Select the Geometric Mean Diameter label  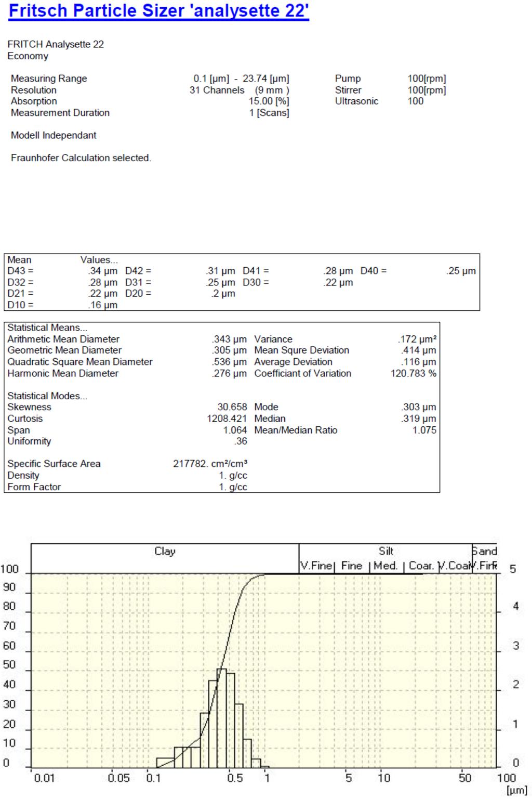pos(64,350)
